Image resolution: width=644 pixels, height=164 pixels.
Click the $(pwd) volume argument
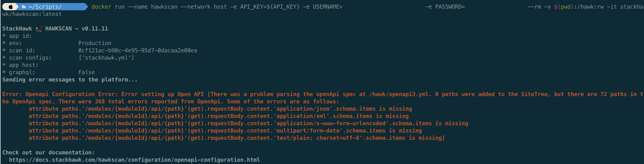pos(564,7)
